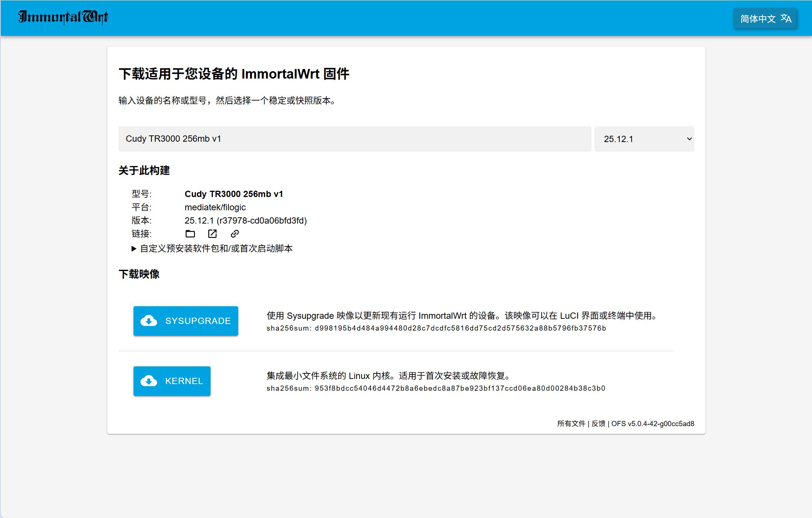Click the chain permalink icon
The image size is (812, 518).
235,234
